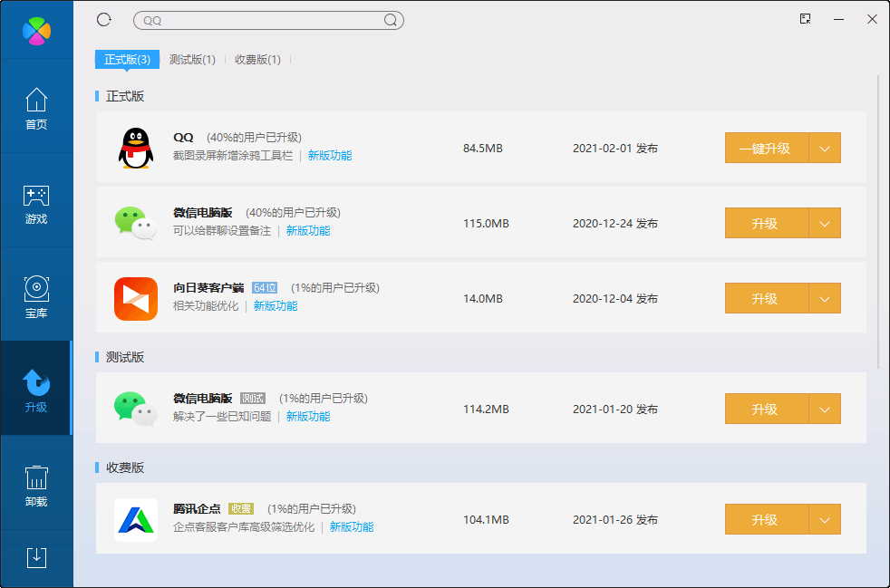Switch to the 收费版(1) tab

(x=257, y=60)
